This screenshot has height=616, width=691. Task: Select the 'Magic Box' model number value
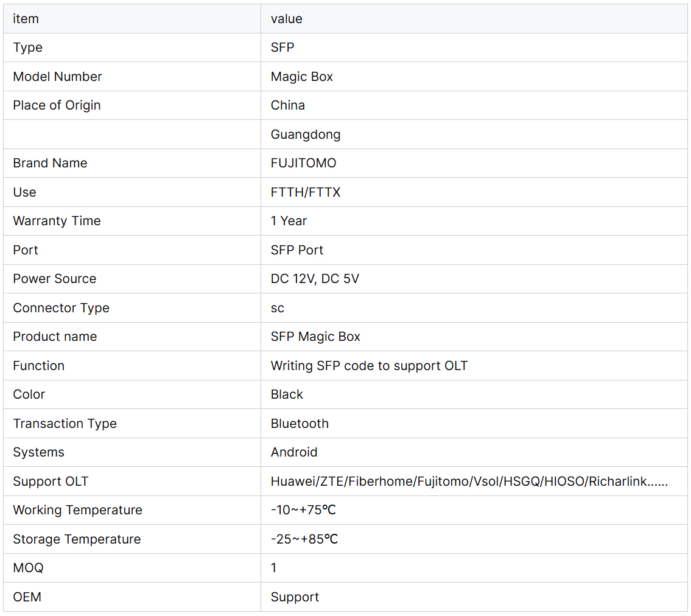pos(301,77)
